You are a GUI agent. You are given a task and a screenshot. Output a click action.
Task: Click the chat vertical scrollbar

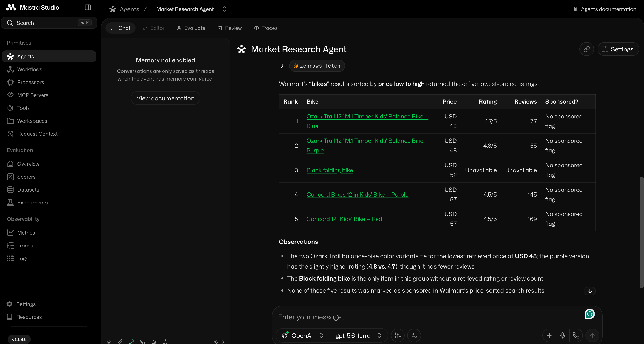(641, 232)
